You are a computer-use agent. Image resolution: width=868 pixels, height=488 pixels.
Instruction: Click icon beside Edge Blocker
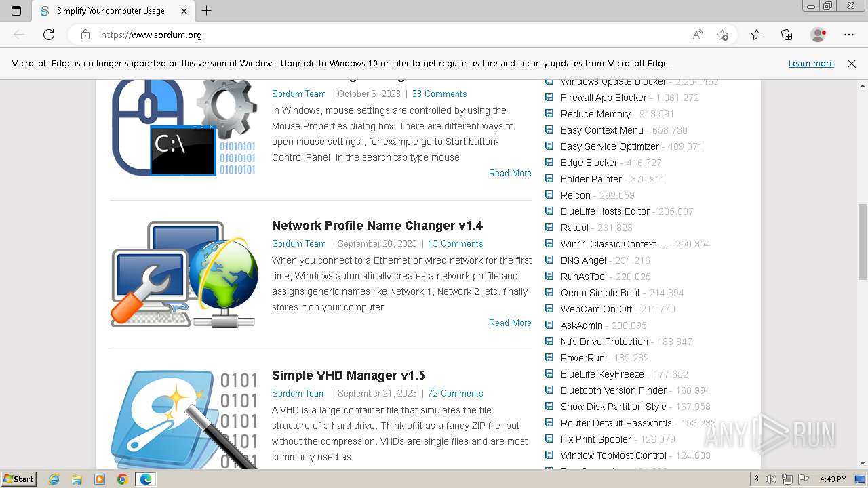click(549, 162)
